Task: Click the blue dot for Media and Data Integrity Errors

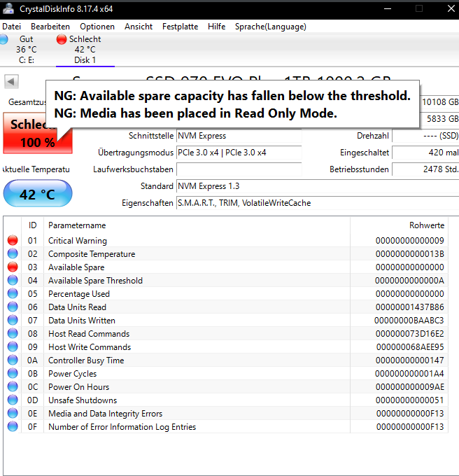Action: (13, 414)
